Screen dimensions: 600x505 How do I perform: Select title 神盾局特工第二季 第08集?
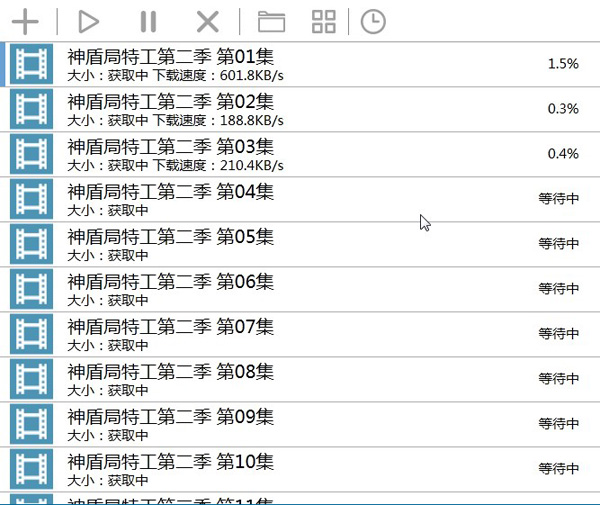pyautogui.click(x=171, y=372)
